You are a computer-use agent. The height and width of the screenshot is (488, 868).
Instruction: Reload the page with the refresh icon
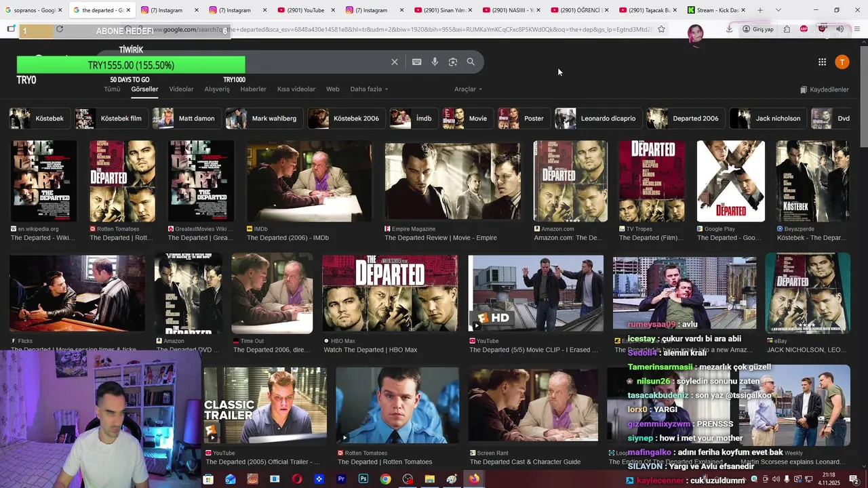point(60,29)
